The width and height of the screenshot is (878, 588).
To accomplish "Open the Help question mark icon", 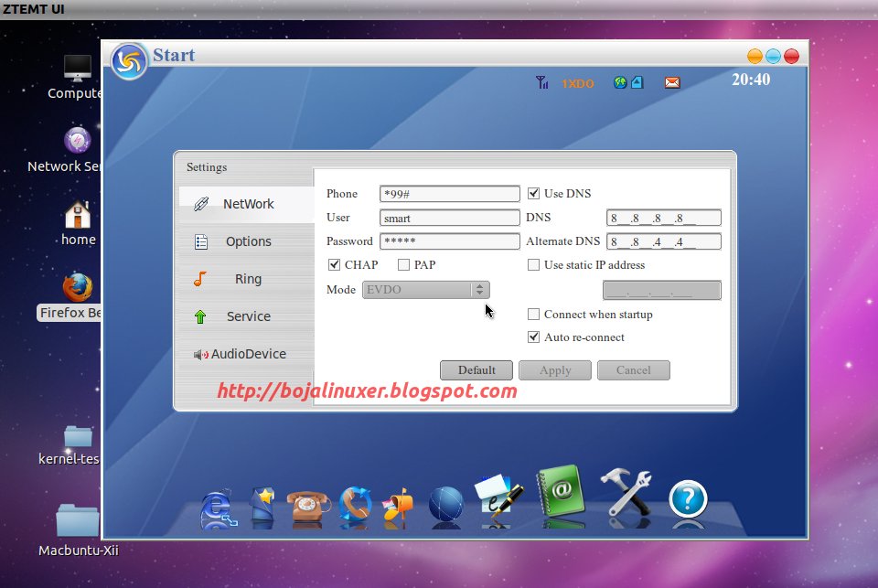I will pos(689,498).
